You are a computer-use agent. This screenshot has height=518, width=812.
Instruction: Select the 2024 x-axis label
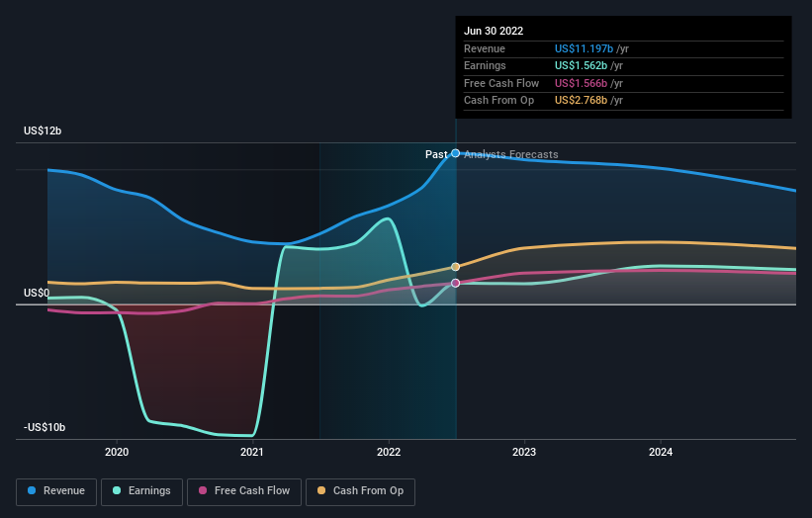point(661,452)
